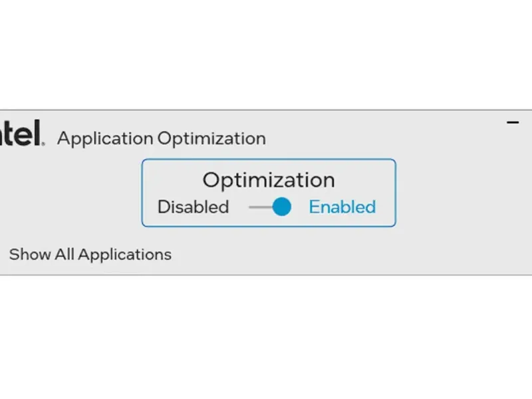Toggle the Optimization switch
This screenshot has height=399, width=532.
coord(271,207)
